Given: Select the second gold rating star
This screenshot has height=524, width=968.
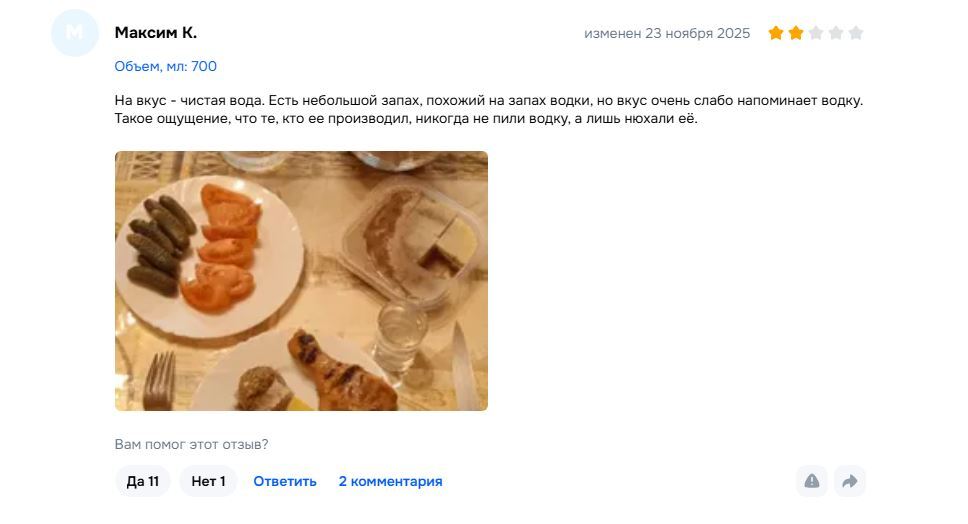Looking at the screenshot, I should tap(796, 33).
